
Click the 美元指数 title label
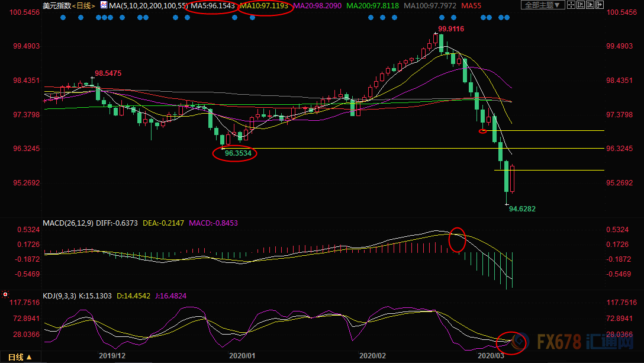tap(56, 5)
